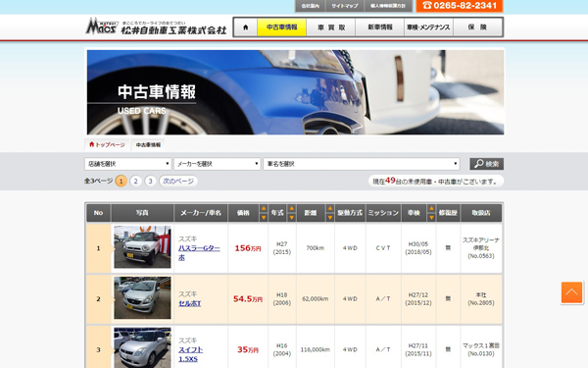
Task: Click the H27 (2015) model year cell
Action: [282, 248]
